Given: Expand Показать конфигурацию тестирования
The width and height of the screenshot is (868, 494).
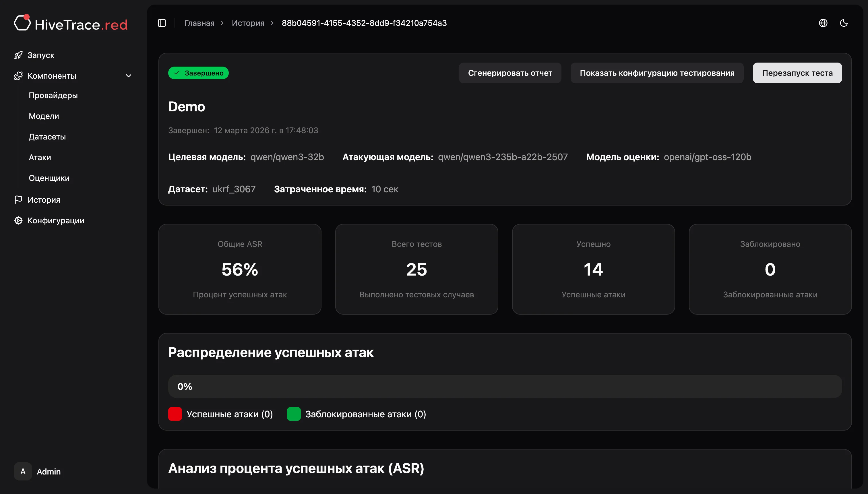Looking at the screenshot, I should pyautogui.click(x=657, y=73).
